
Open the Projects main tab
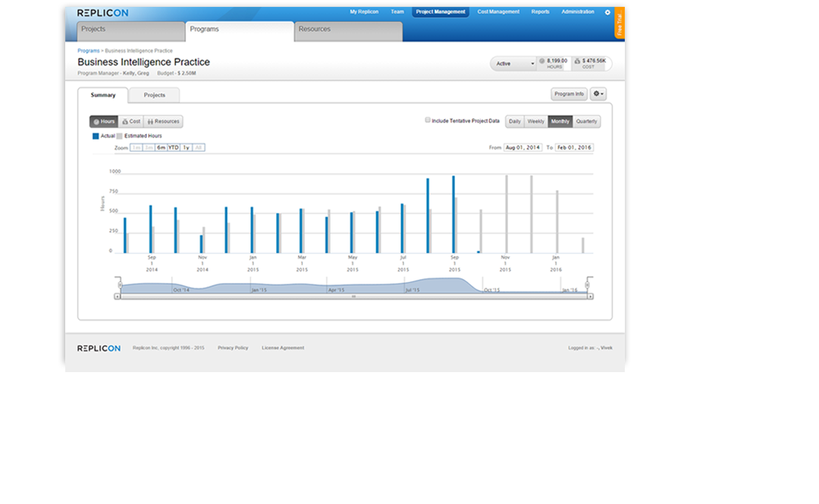pyautogui.click(x=130, y=31)
